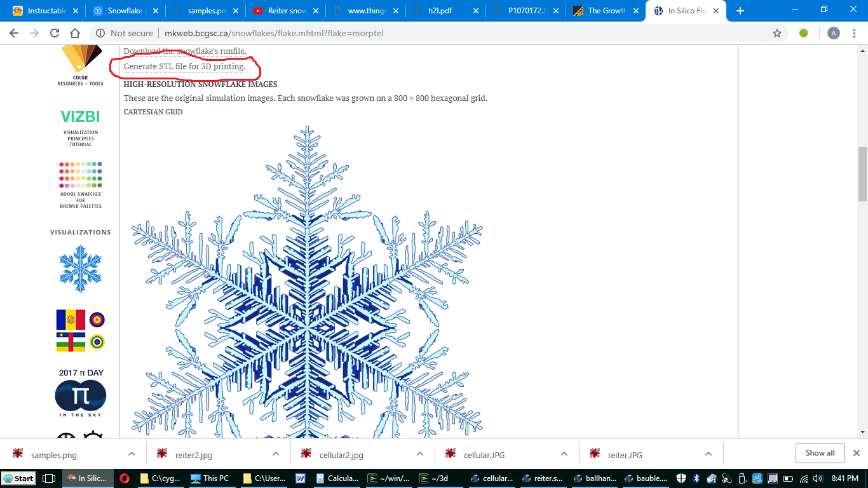Open the bauble taskbar window
The width and height of the screenshot is (868, 488).
coord(646,478)
